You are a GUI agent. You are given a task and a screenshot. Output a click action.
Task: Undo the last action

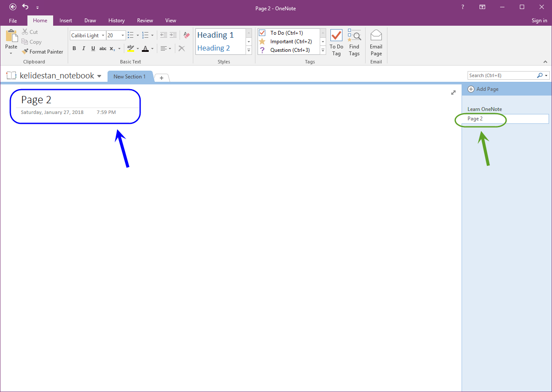tap(25, 7)
